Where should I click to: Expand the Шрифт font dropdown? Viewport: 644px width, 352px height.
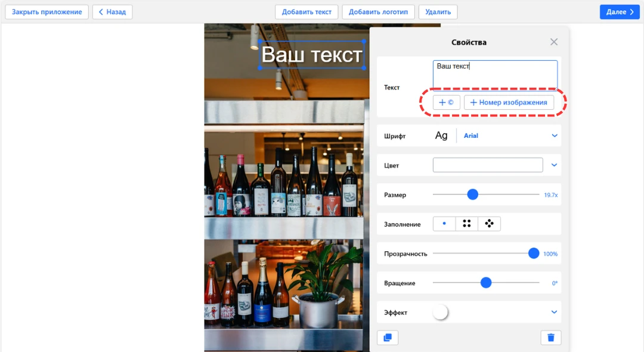click(x=555, y=135)
